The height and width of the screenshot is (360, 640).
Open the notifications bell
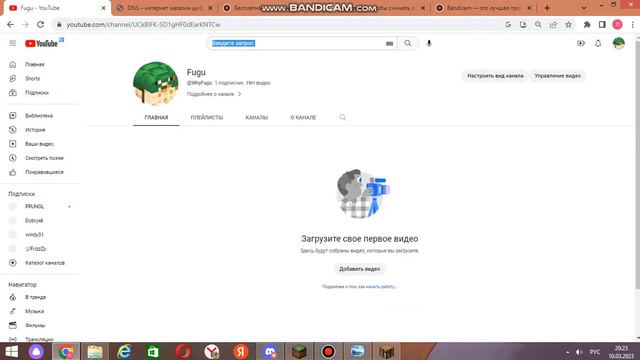coord(598,43)
